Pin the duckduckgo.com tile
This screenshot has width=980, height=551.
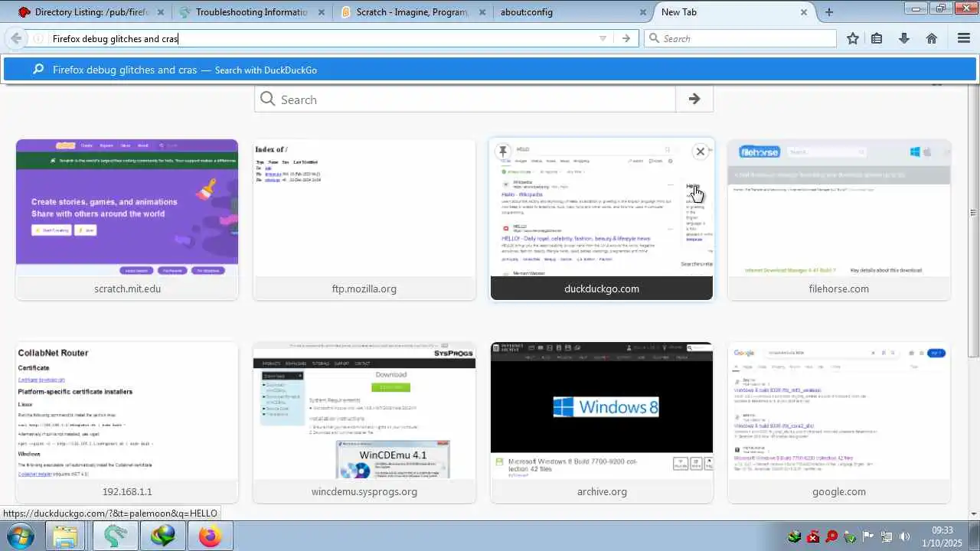503,151
